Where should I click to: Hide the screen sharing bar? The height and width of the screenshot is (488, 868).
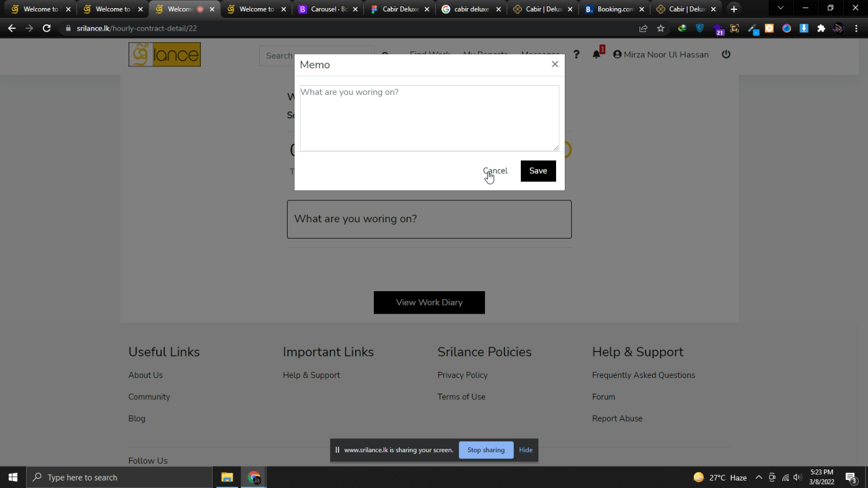pos(525,450)
